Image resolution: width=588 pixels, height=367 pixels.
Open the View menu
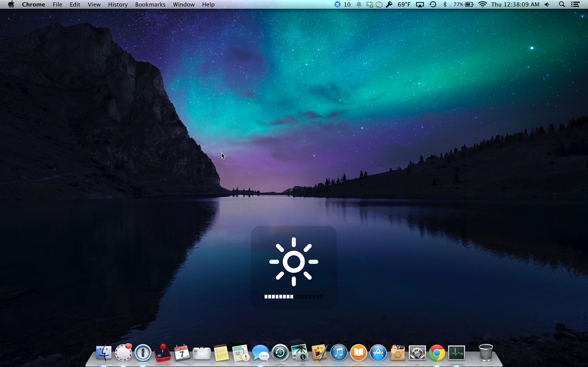(x=94, y=4)
